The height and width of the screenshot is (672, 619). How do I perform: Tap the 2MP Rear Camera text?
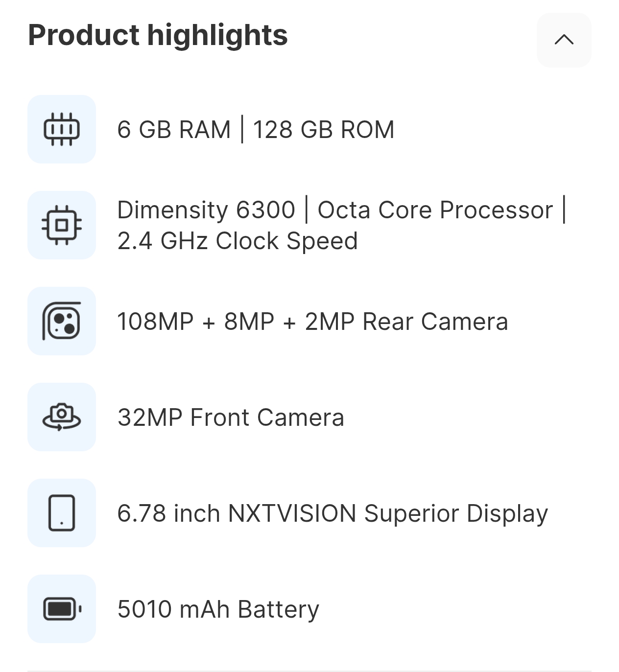[x=406, y=322]
